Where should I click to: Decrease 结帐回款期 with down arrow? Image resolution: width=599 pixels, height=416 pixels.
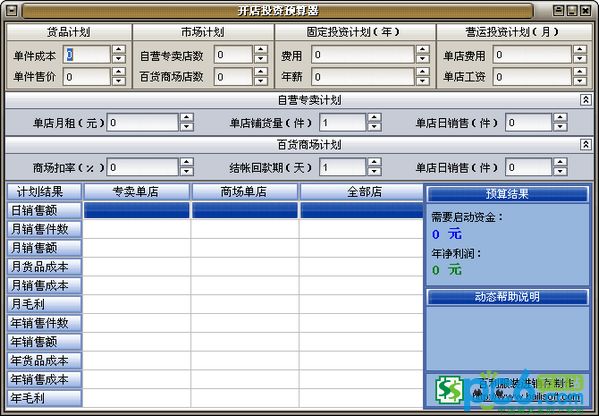(374, 172)
